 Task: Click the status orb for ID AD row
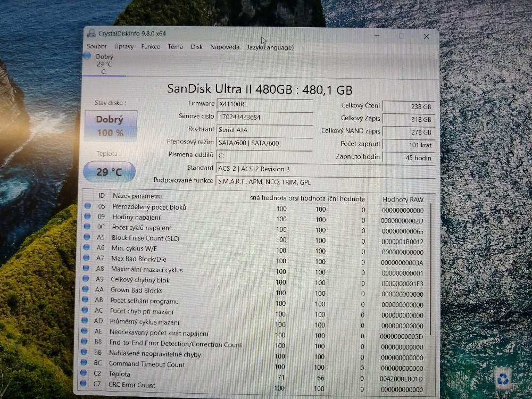tap(85, 320)
